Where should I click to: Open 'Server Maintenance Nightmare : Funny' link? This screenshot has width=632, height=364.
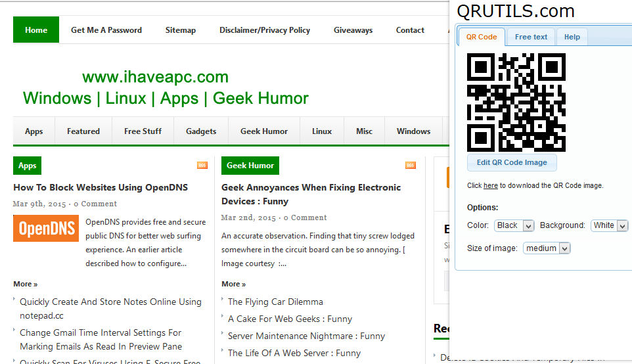point(306,336)
